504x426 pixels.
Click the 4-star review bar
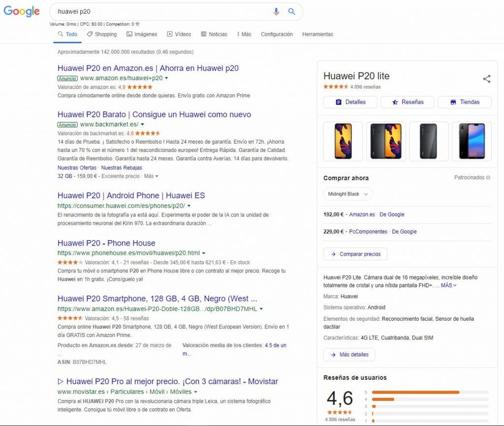tap(430, 399)
